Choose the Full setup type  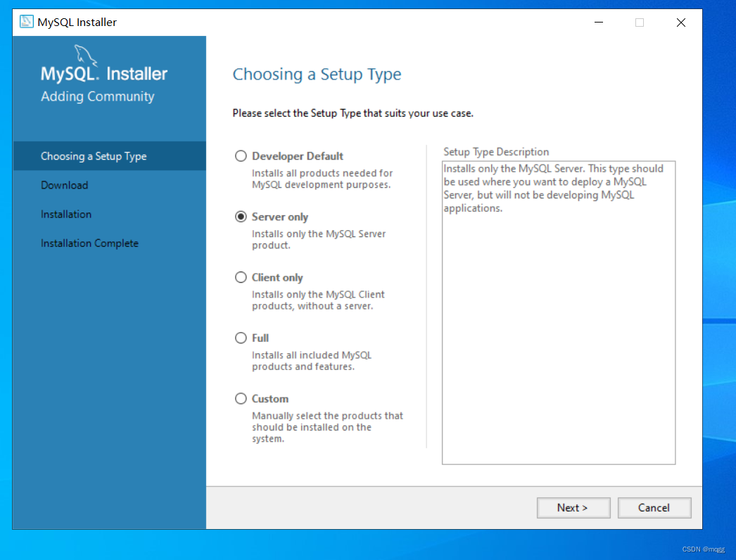[241, 338]
